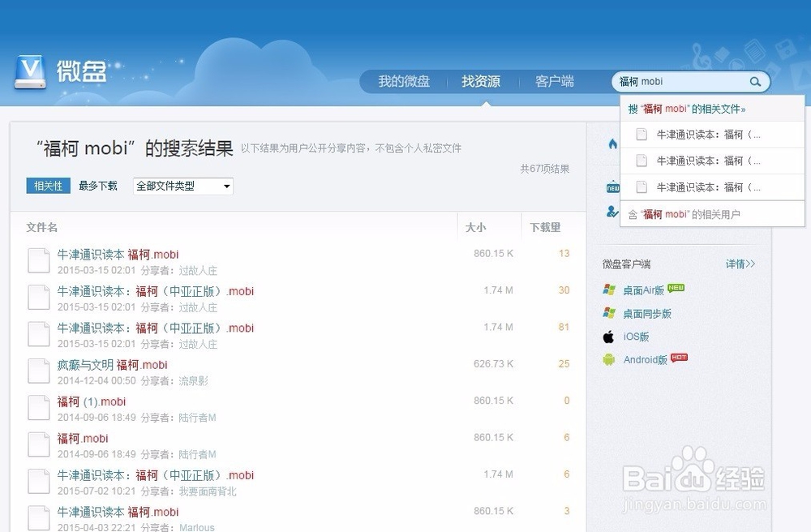
Task: Open 桌面同步版 download link
Action: pyautogui.click(x=647, y=314)
